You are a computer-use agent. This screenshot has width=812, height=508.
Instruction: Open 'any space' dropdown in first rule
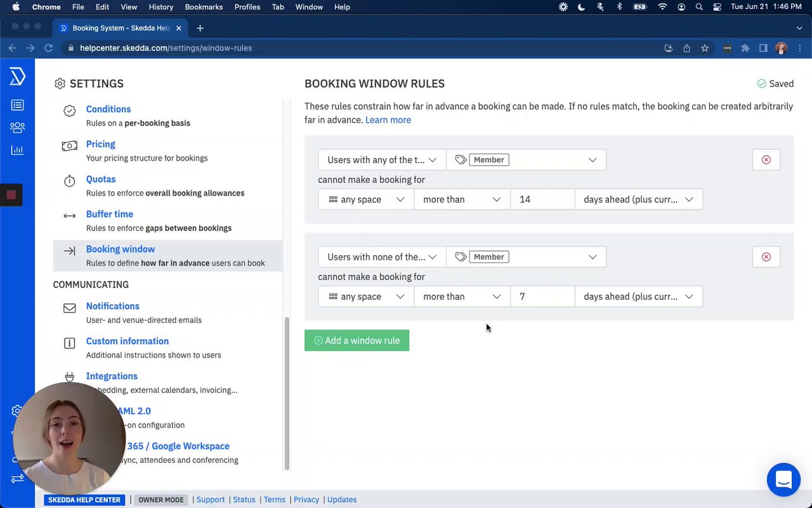(366, 199)
